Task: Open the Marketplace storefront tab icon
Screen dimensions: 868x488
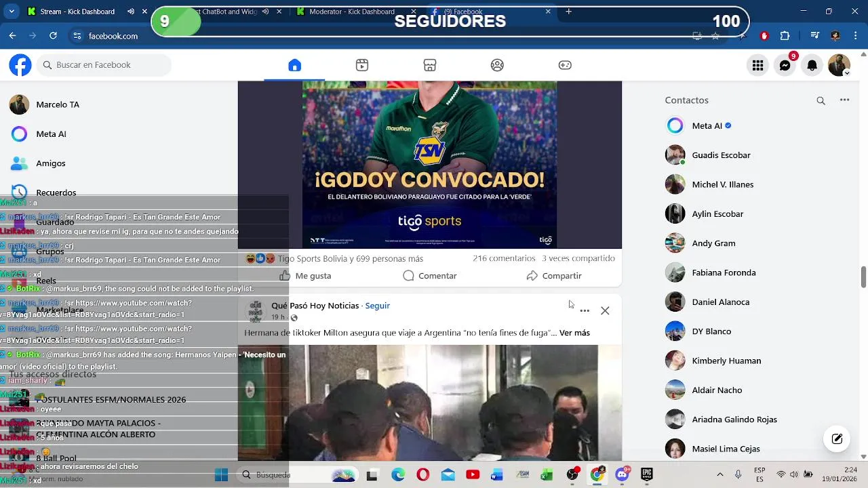Action: [x=430, y=65]
